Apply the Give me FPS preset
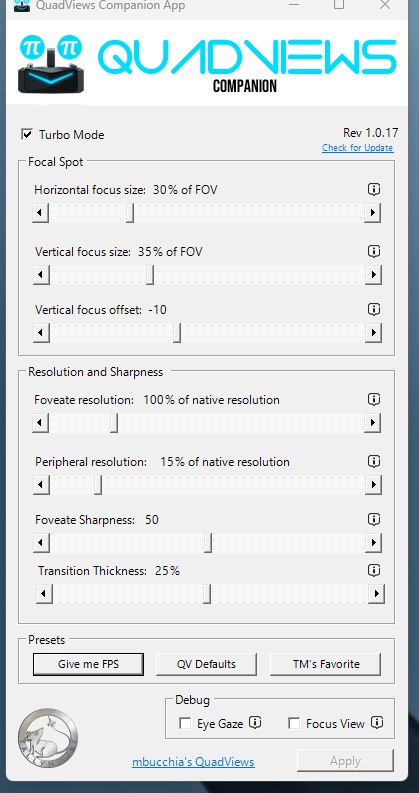 (x=88, y=664)
